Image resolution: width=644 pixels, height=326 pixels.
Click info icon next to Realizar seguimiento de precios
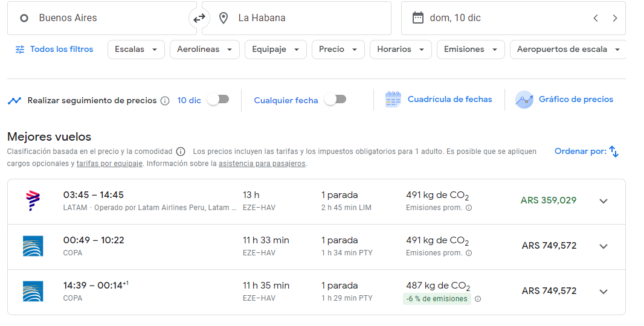[x=165, y=101]
